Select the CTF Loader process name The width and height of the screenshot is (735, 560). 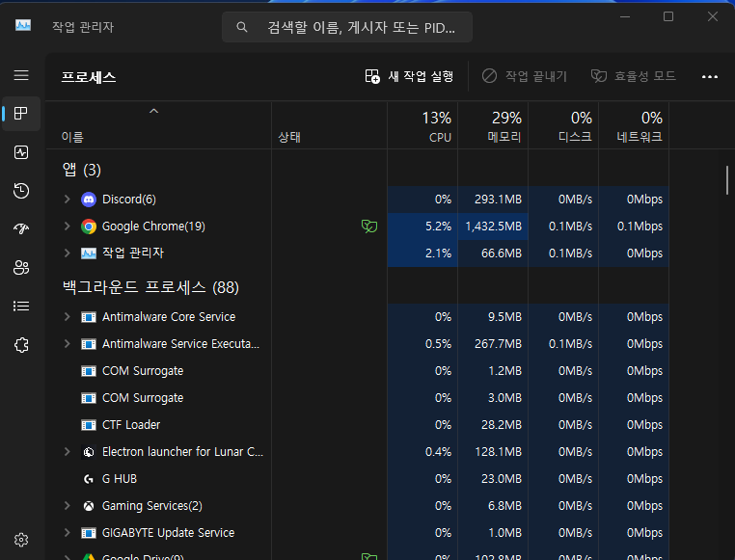tap(131, 425)
